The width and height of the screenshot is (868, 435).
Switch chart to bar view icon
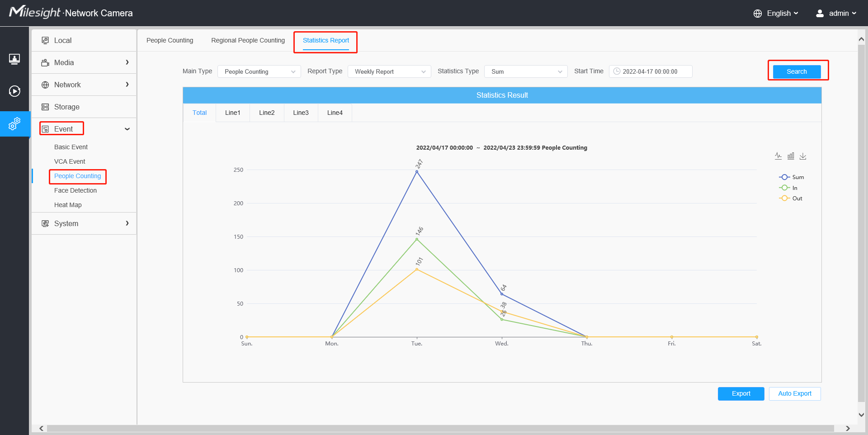pyautogui.click(x=791, y=156)
